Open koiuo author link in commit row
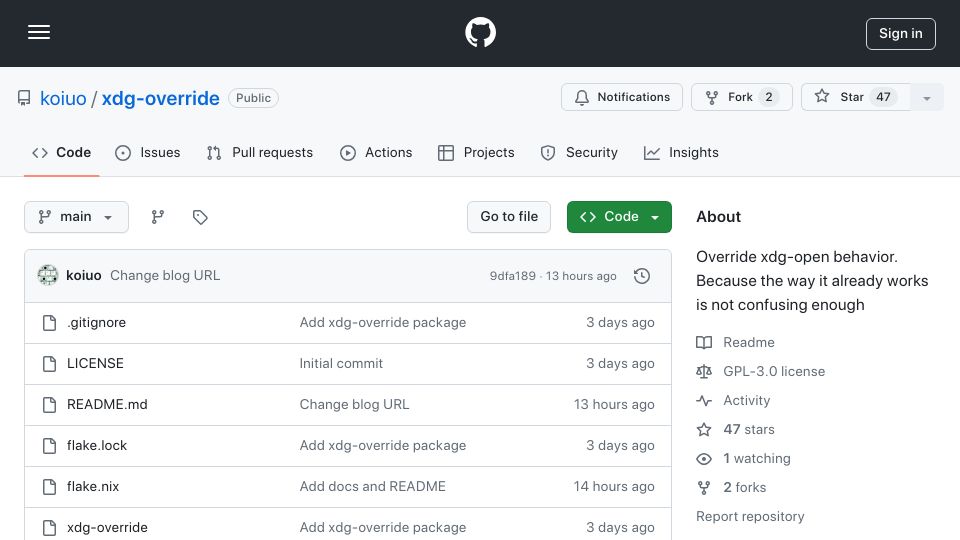Viewport: 960px width, 540px height. tap(84, 276)
